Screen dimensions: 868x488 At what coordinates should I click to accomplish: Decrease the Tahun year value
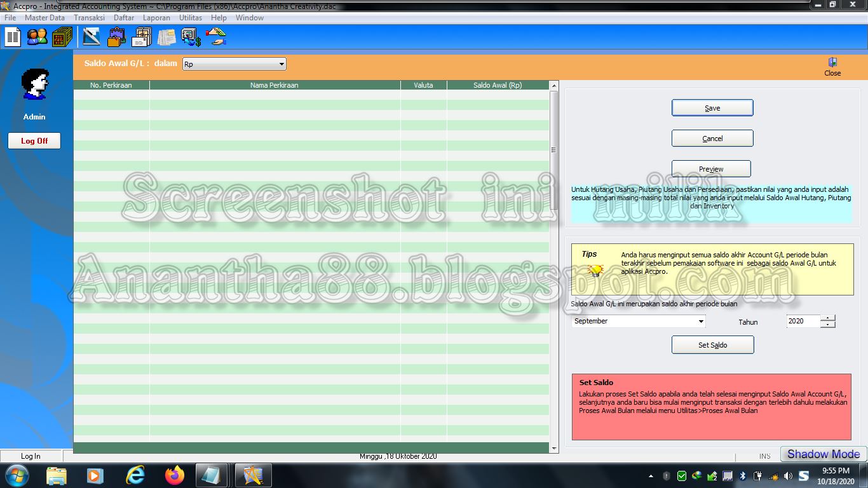827,325
